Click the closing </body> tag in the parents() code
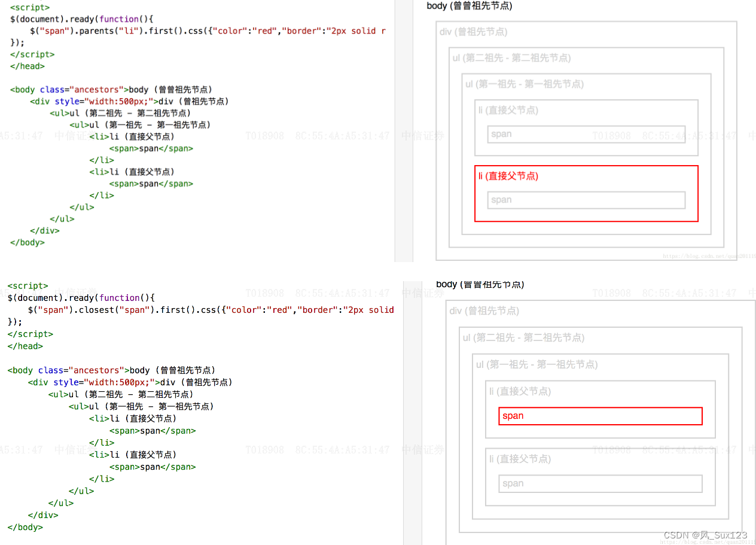Viewport: 756px width, 545px height. tap(27, 242)
